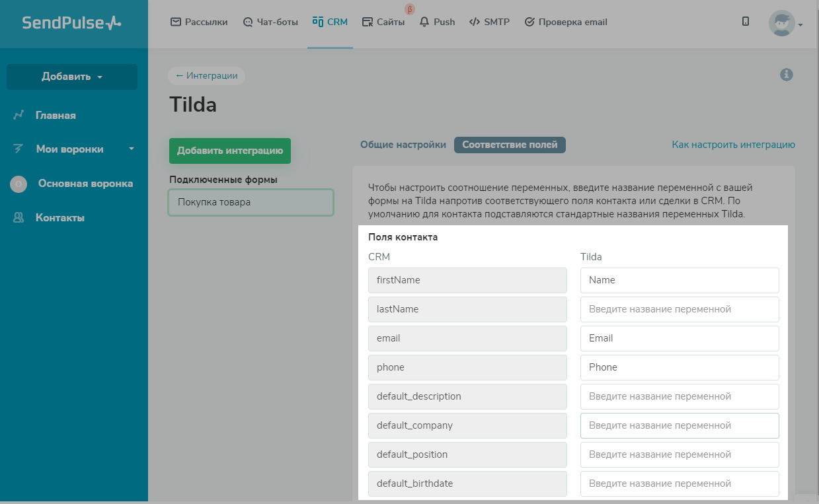819x504 pixels.
Task: Click the Контакты people icon in sidebar
Action: [x=19, y=218]
